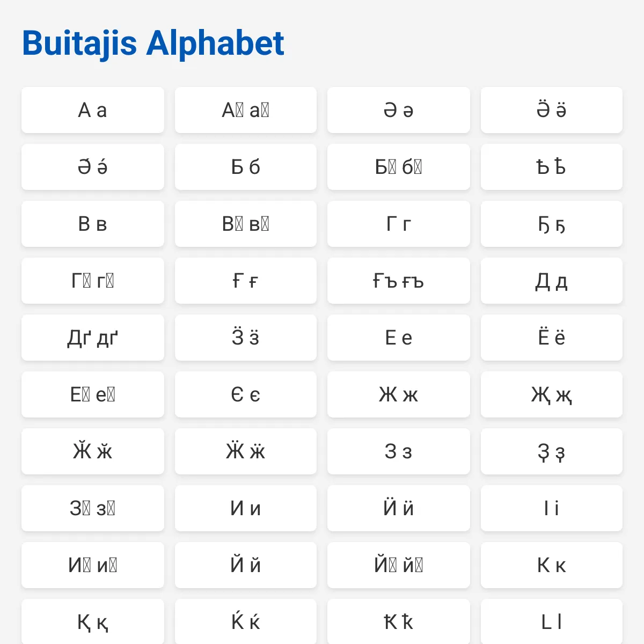Select the 'Е е' letter card
The height and width of the screenshot is (644, 644).
(x=399, y=338)
